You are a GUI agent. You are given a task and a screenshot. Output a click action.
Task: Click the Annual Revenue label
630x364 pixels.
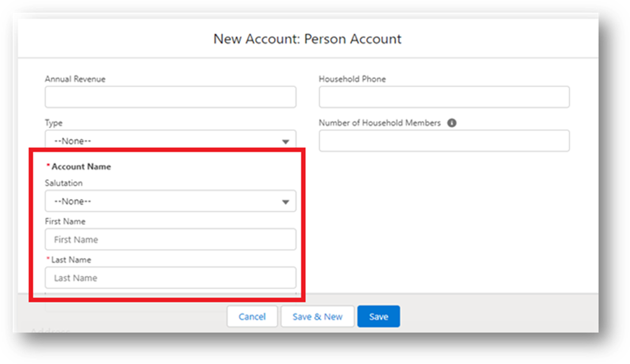(75, 79)
